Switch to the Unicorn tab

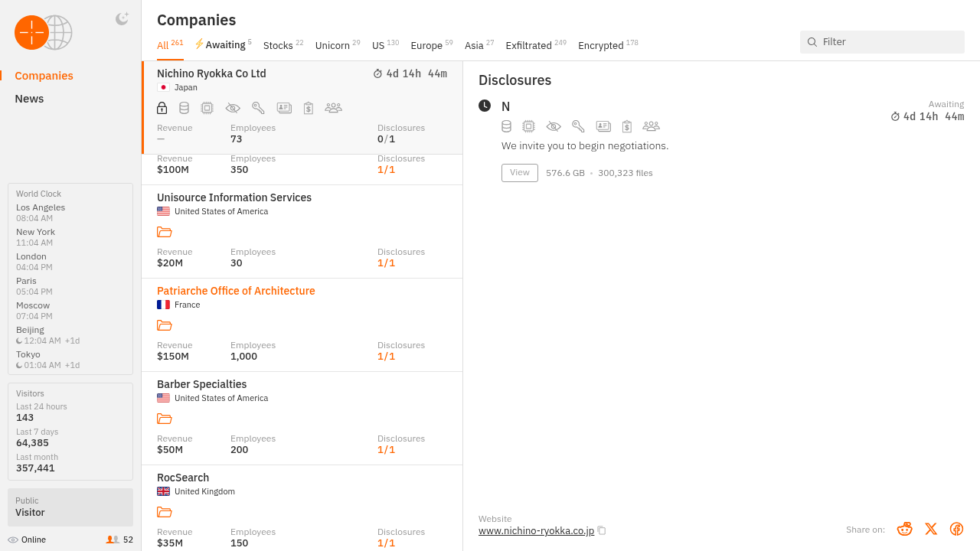(x=338, y=44)
